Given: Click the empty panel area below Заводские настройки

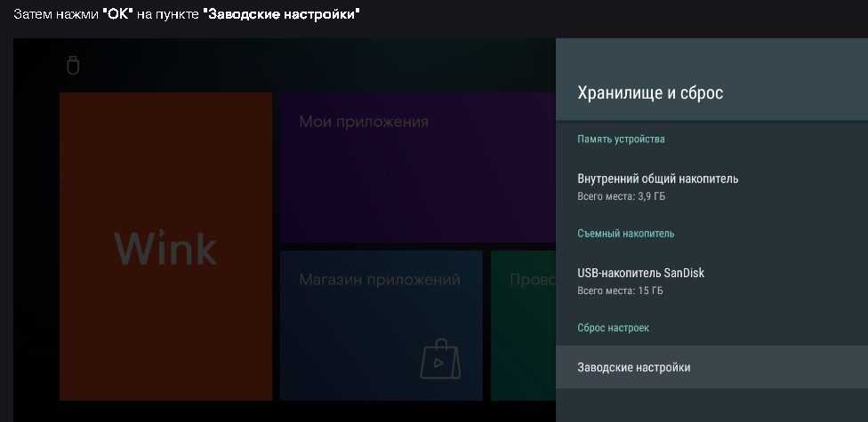Looking at the screenshot, I should coord(711,405).
